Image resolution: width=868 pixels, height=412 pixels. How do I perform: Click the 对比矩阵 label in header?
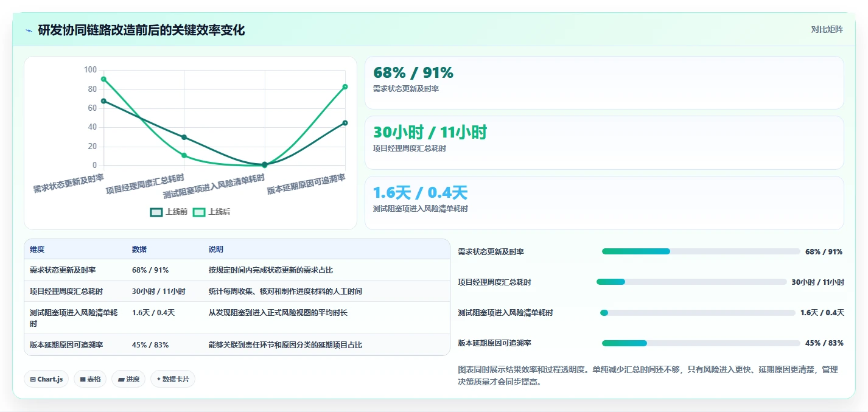click(827, 29)
